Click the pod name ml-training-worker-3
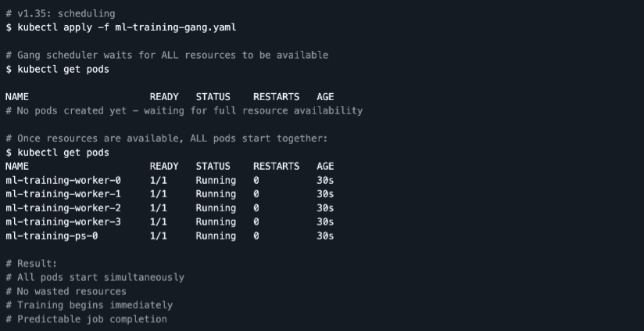Viewport: 644px width, 331px height. 63,222
